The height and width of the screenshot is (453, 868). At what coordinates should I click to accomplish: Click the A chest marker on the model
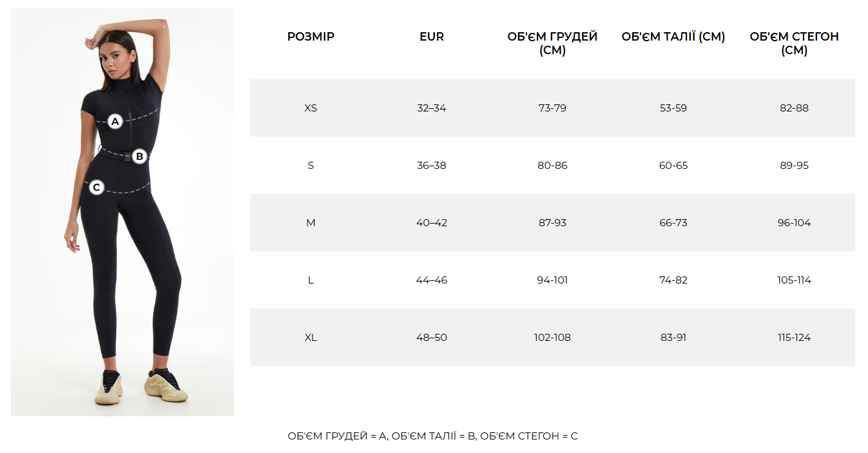pyautogui.click(x=115, y=120)
